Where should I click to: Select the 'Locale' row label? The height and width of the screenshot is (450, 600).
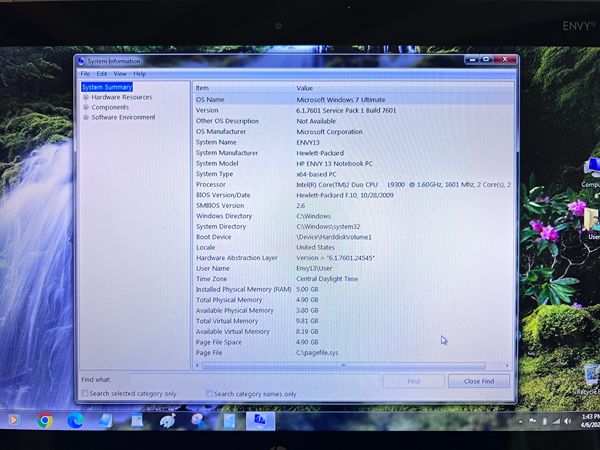click(x=205, y=248)
